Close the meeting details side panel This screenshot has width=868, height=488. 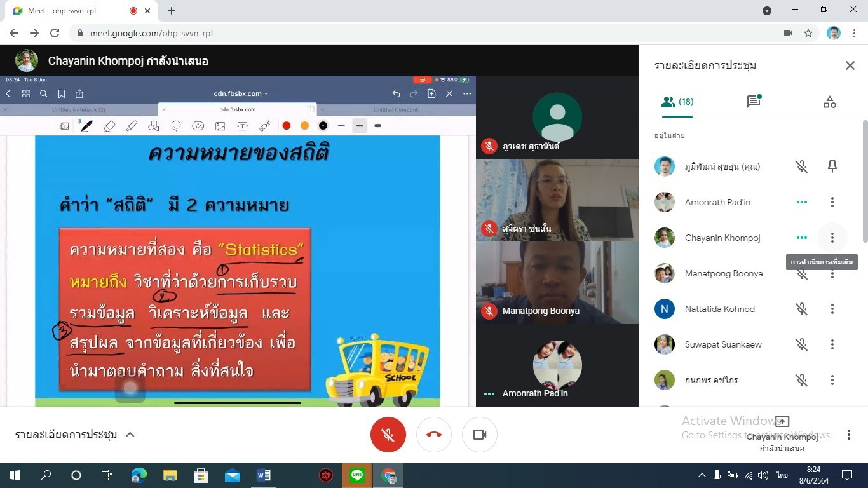click(x=850, y=65)
